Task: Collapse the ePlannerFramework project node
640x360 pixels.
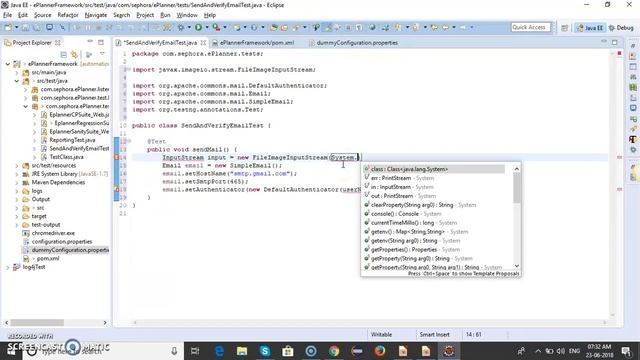Action: click(x=8, y=64)
